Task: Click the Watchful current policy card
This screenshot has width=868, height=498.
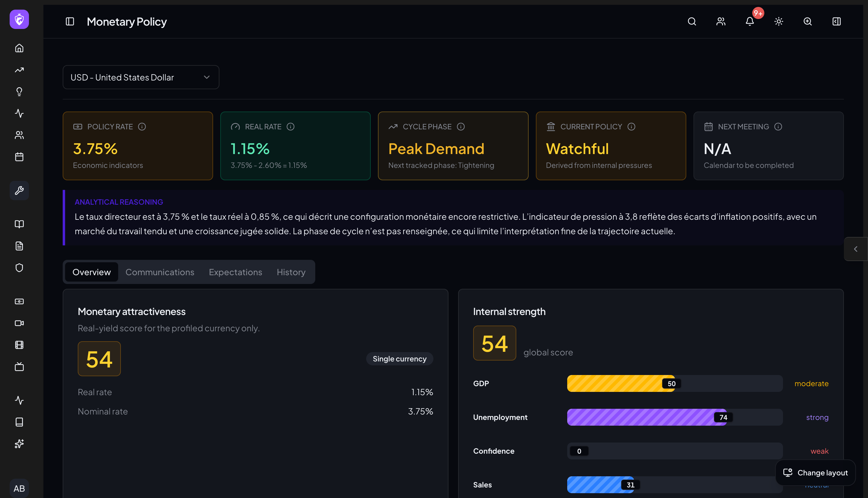Action: coord(611,146)
